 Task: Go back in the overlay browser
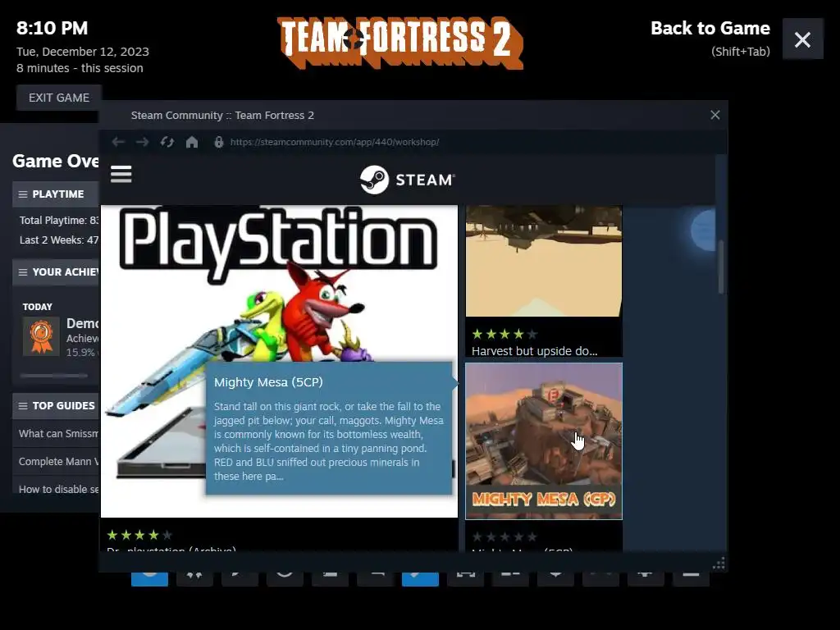(x=118, y=142)
